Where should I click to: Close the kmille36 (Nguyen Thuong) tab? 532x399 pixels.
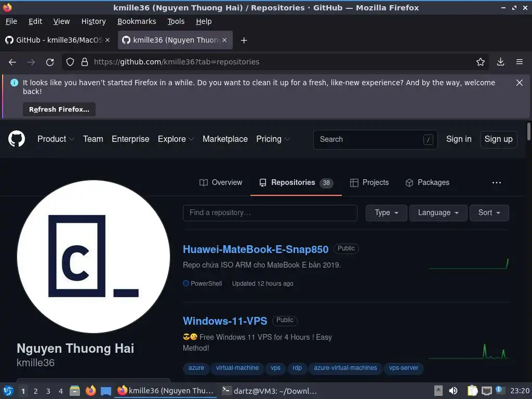(x=224, y=40)
